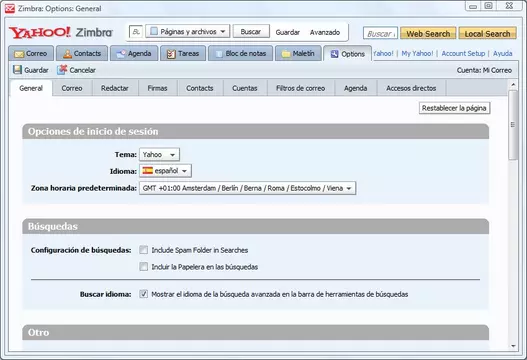Click the Otro section header
This screenshot has height=360, width=527.
pos(255,332)
